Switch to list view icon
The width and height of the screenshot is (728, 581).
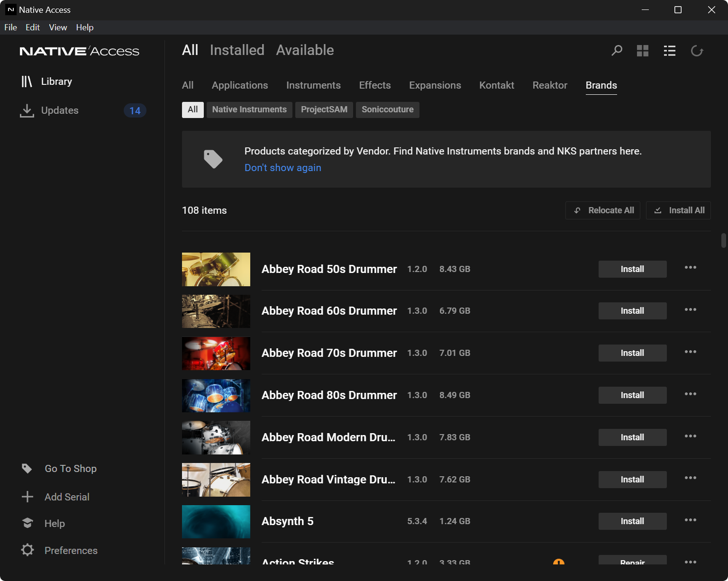click(670, 51)
